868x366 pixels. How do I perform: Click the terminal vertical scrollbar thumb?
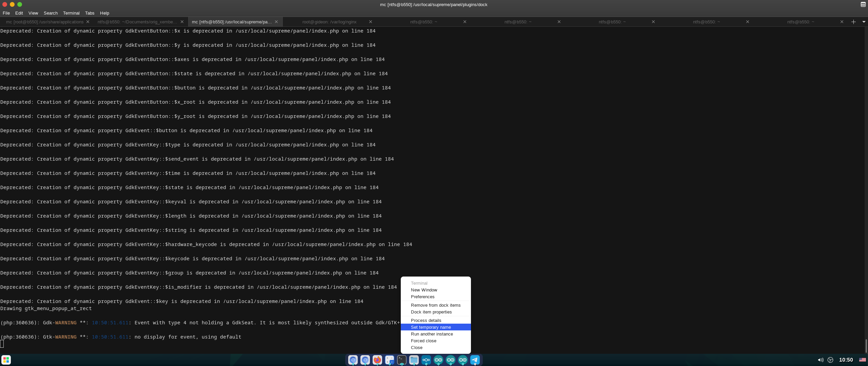pyautogui.click(x=866, y=346)
